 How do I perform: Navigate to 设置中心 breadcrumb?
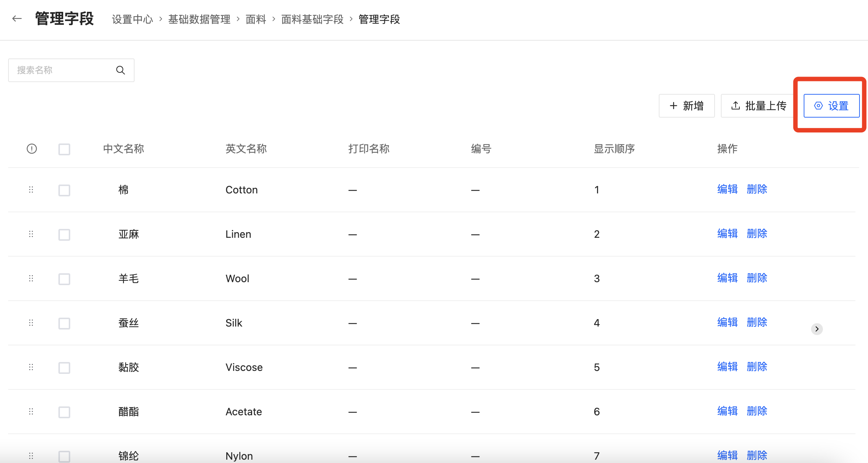132,19
